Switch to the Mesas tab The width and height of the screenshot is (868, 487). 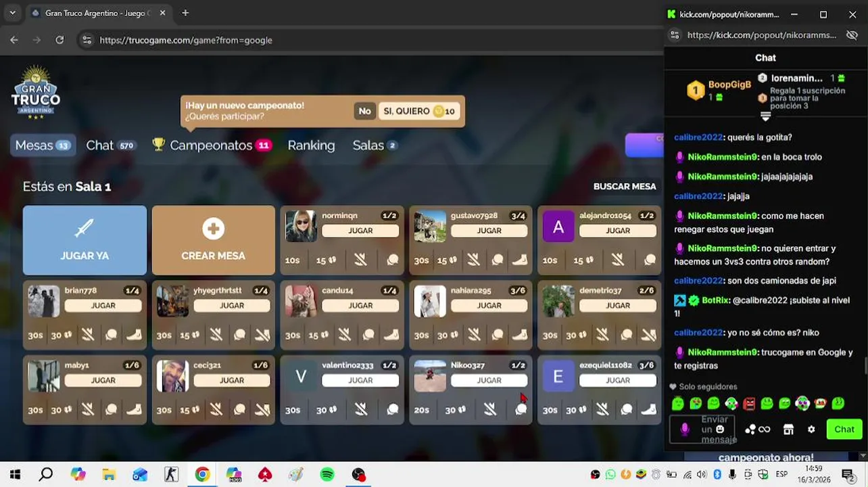(42, 145)
